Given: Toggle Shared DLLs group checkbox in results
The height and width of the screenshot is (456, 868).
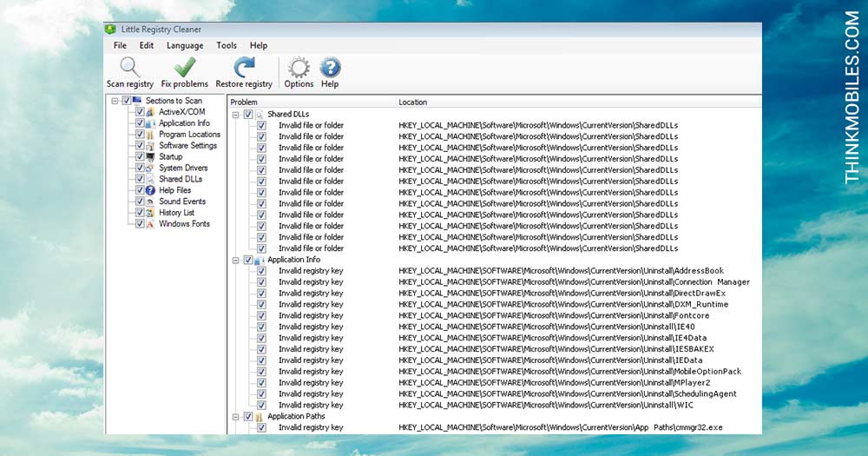Looking at the screenshot, I should (x=248, y=114).
